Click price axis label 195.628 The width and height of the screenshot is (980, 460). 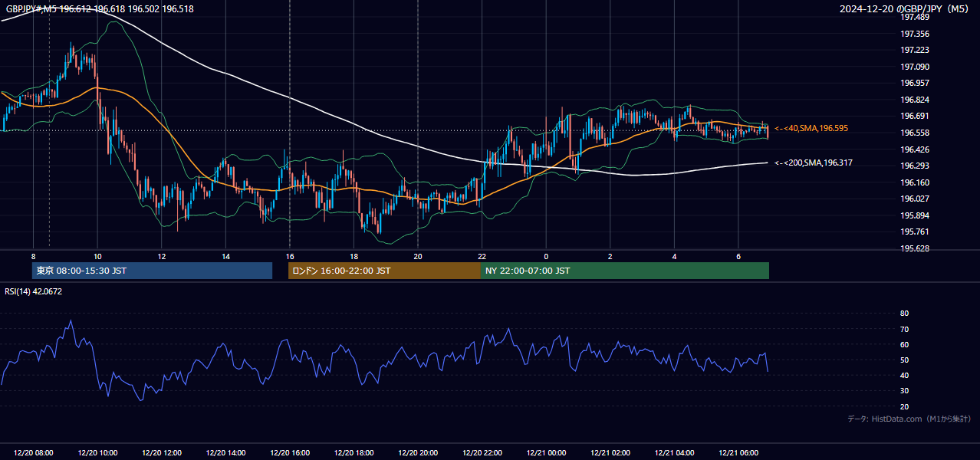(914, 248)
